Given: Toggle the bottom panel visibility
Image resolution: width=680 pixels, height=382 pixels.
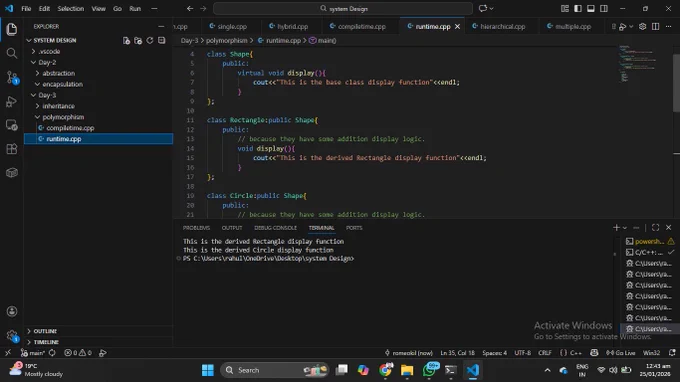Looking at the screenshot, I should [591, 8].
